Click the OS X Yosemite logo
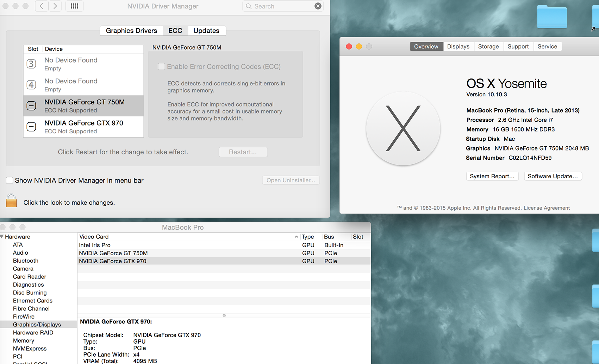 (403, 128)
